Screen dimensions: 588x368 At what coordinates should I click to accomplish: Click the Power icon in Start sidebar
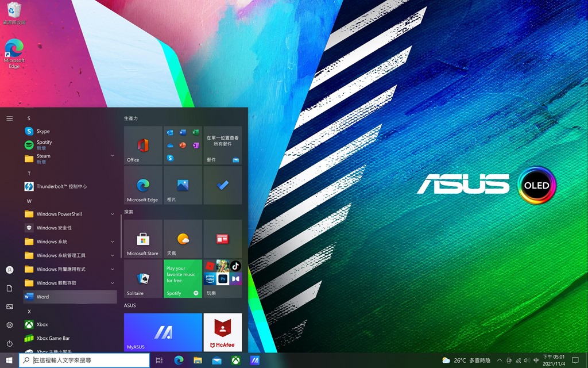tap(10, 343)
